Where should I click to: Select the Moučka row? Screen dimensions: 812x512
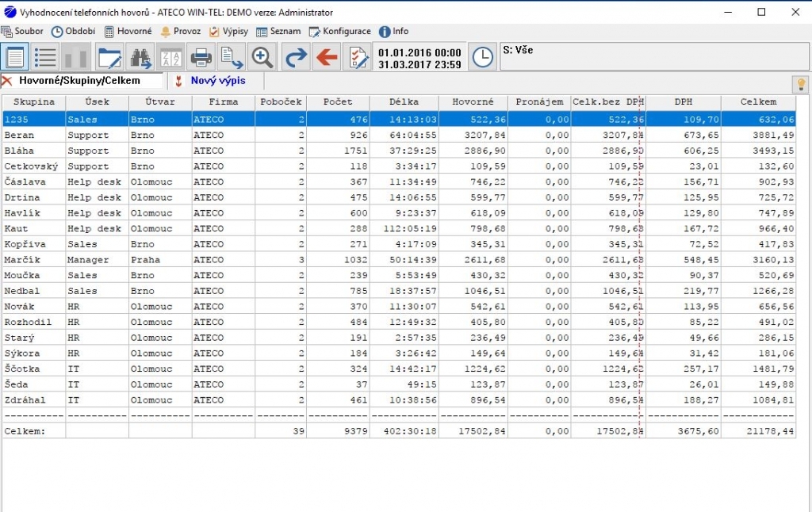[x=400, y=275]
